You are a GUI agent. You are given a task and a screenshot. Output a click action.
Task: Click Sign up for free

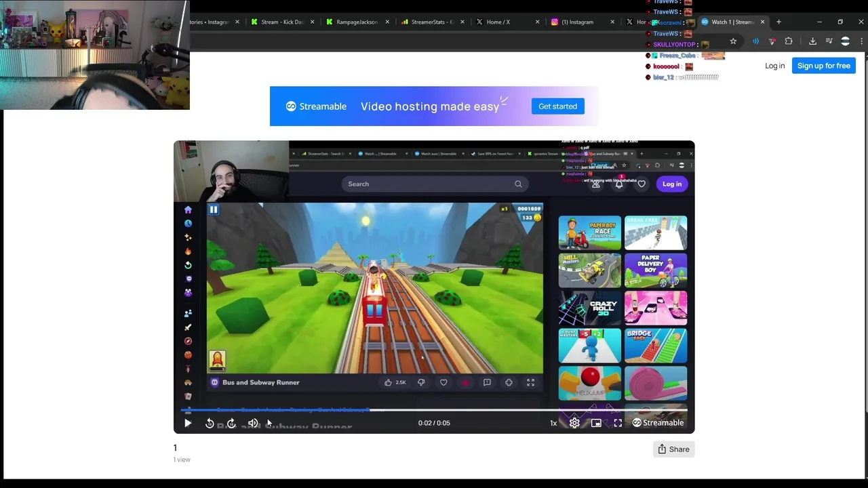[824, 66]
